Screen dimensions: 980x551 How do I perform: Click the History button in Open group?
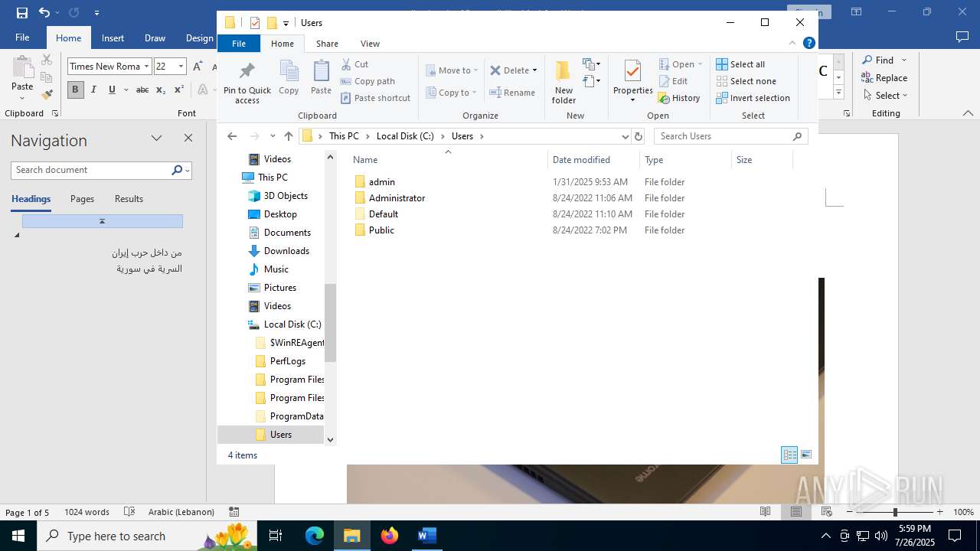point(679,98)
